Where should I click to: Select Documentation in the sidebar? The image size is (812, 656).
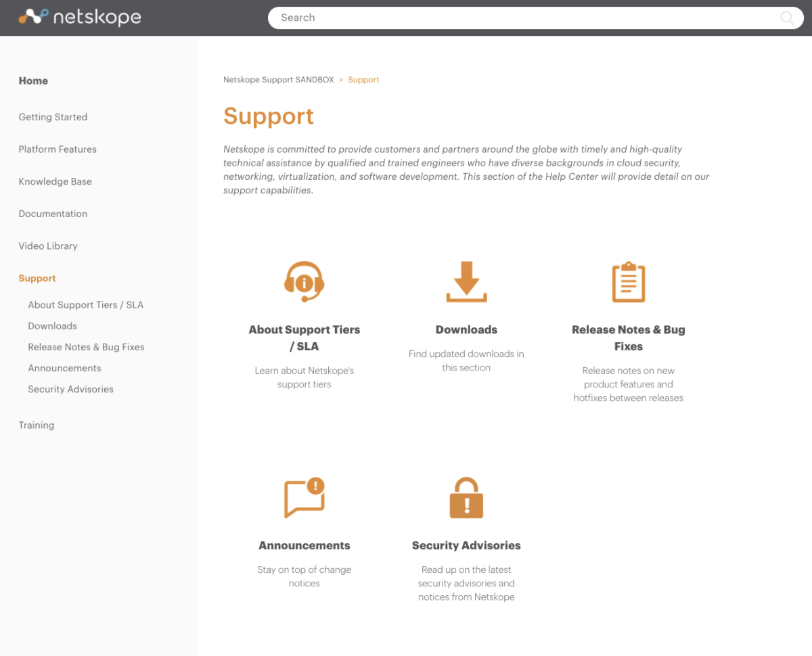click(x=53, y=214)
